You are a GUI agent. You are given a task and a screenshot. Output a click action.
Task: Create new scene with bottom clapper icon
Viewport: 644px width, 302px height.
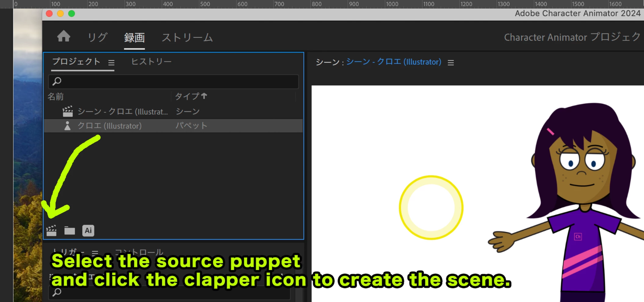[x=51, y=230]
